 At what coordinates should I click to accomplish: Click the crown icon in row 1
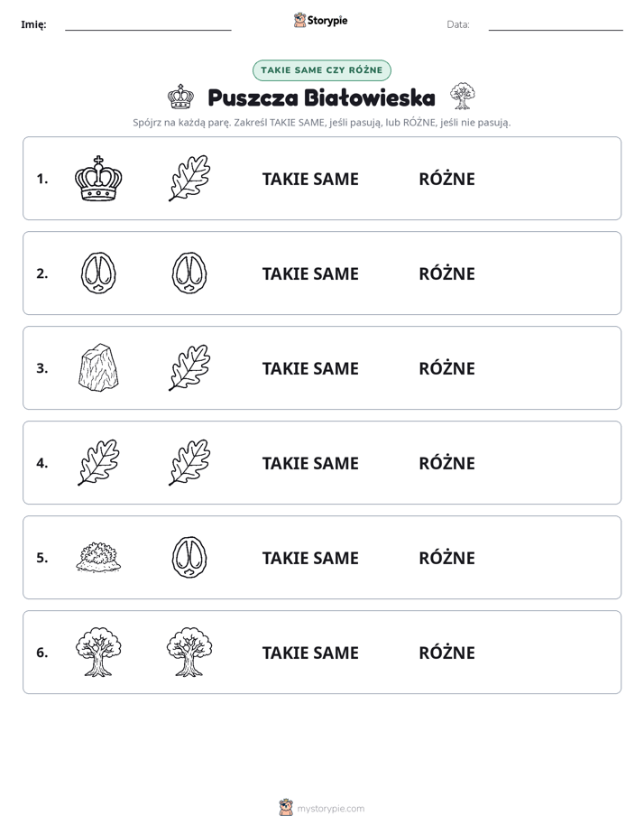(98, 178)
